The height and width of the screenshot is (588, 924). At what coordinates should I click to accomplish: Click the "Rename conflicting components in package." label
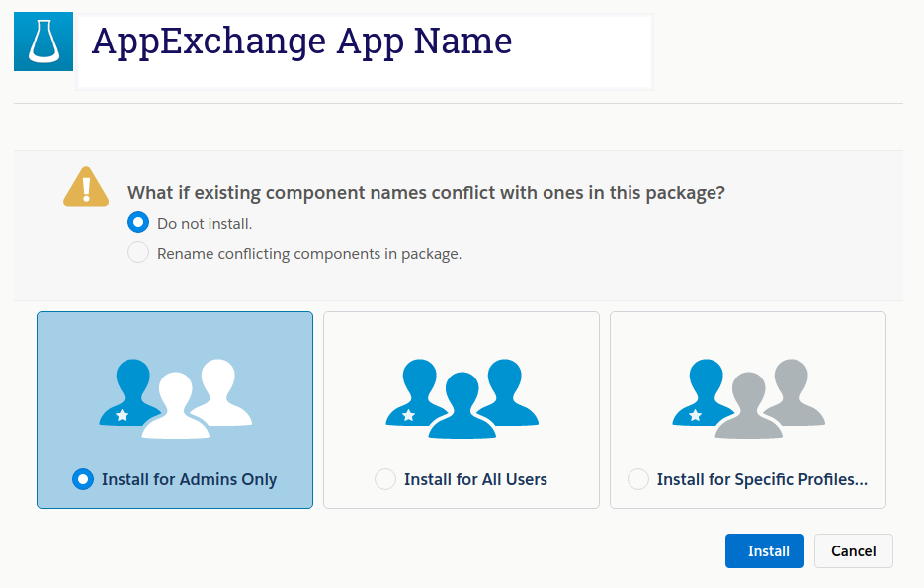click(309, 253)
